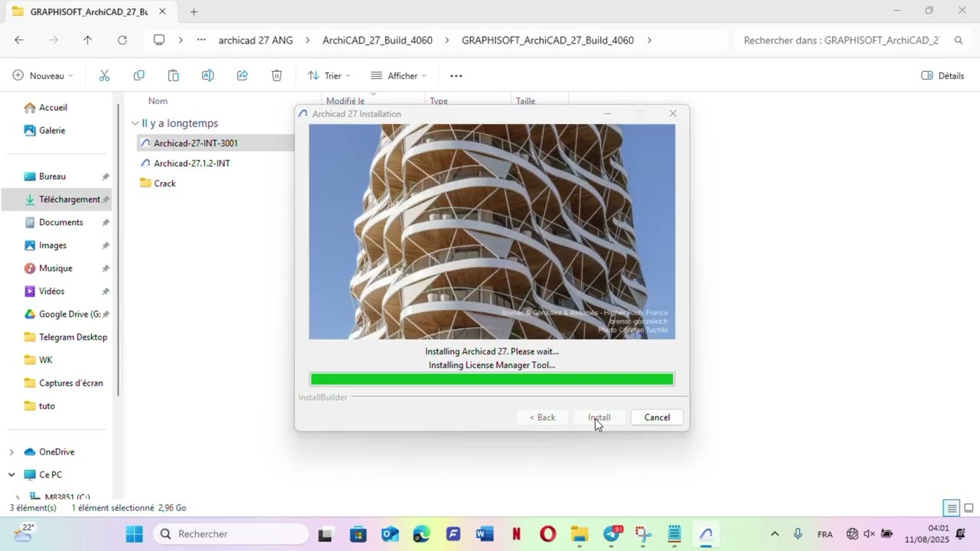
Task: Open a new Explorer tab with plus
Action: point(194,11)
